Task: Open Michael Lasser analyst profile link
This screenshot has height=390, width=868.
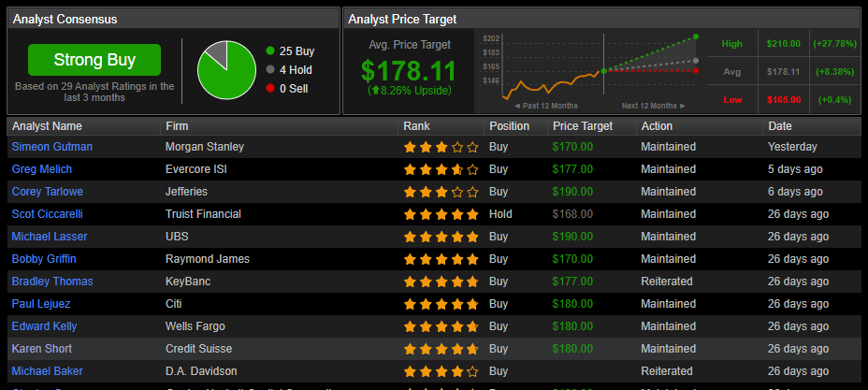Action: coord(50,237)
